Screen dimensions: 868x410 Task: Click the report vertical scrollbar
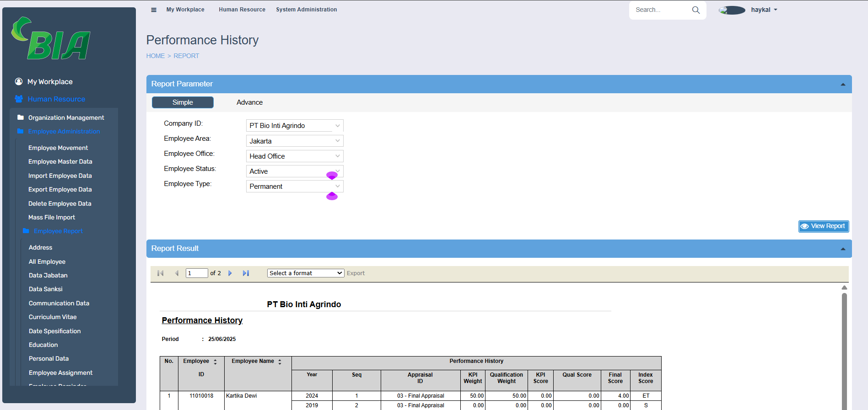coord(844,351)
